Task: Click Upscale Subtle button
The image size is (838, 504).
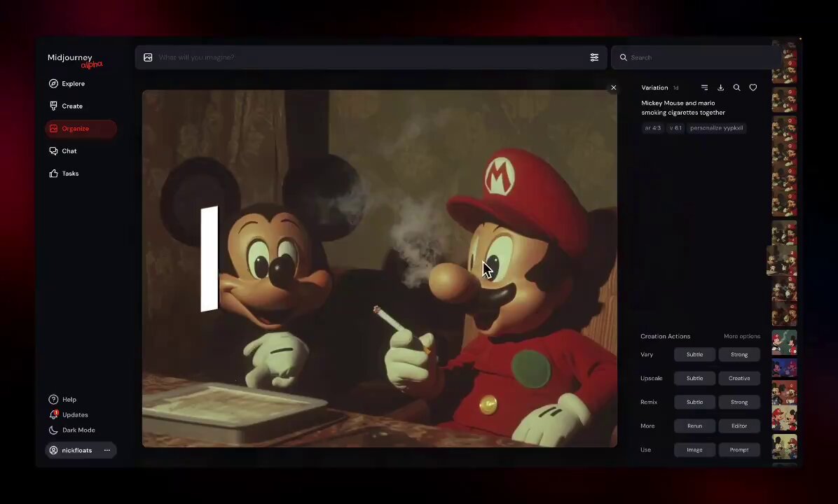Action: pyautogui.click(x=695, y=378)
